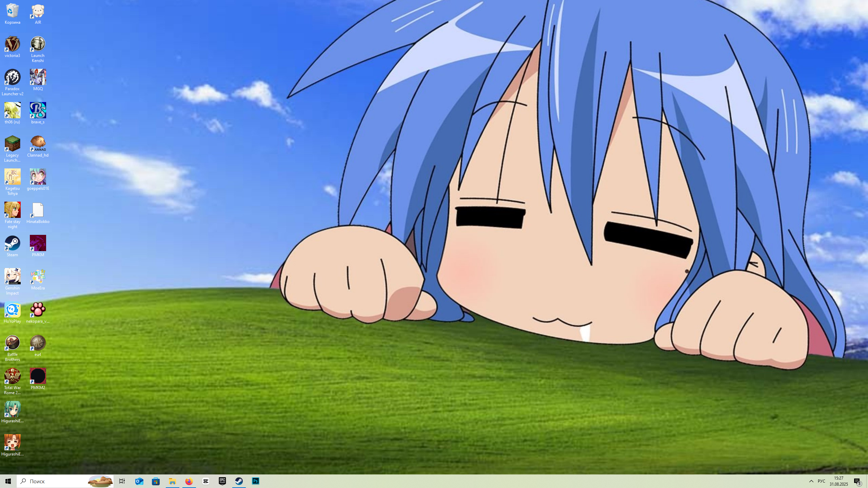868x488 pixels.
Task: Focus the Поиск taskbar search box
Action: click(x=65, y=481)
